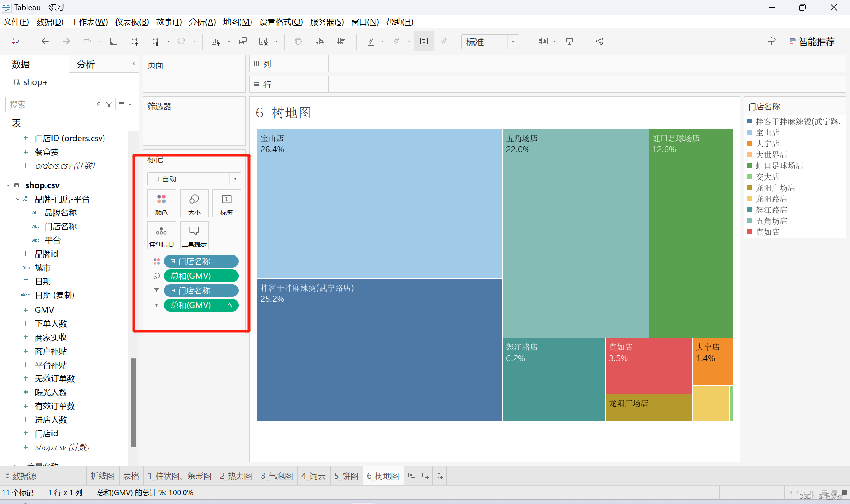This screenshot has height=504, width=850.
Task: Click the swap rows and columns icon
Action: tap(298, 41)
